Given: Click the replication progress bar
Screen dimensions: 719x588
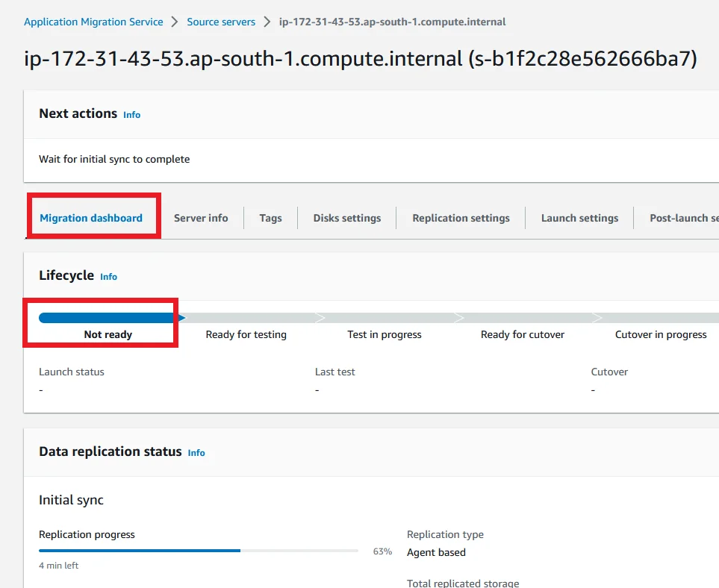Looking at the screenshot, I should (x=198, y=551).
